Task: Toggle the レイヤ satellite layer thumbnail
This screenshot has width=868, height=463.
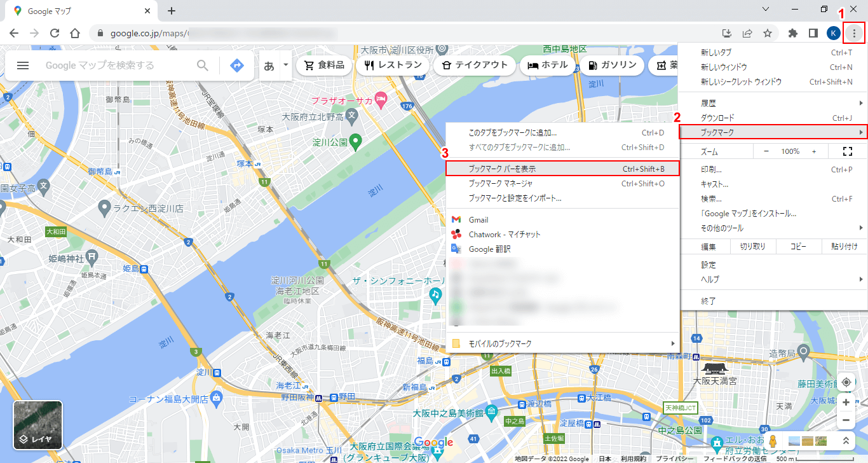Action: click(38, 425)
